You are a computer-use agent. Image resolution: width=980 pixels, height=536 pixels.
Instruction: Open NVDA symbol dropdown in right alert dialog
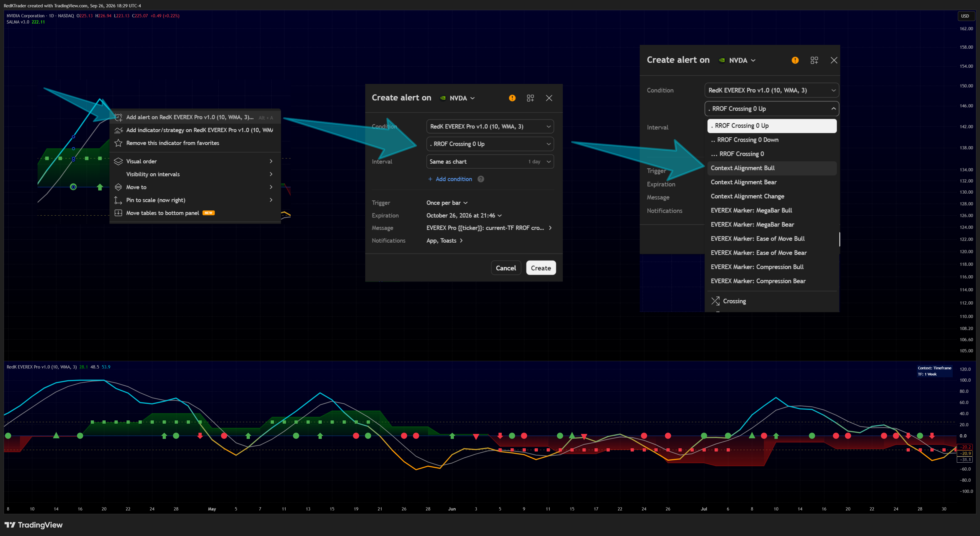click(x=737, y=60)
